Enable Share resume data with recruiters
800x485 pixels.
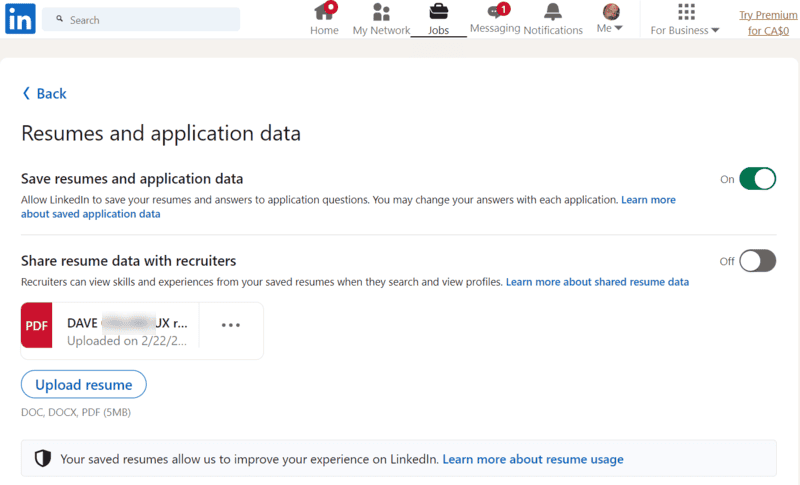pos(758,261)
